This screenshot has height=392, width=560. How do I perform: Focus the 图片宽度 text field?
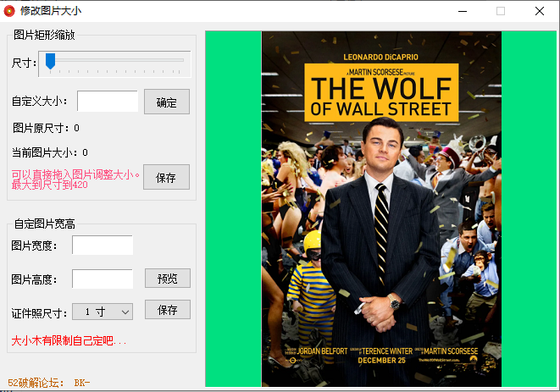[103, 246]
